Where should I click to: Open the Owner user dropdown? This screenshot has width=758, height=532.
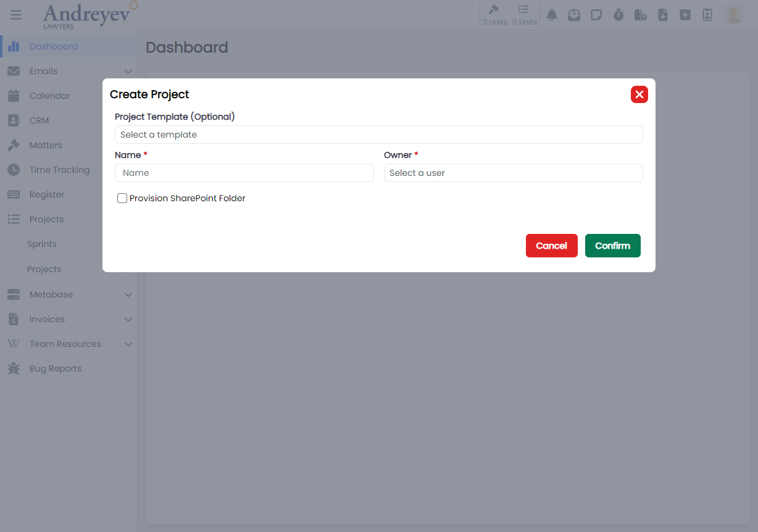[x=513, y=173]
